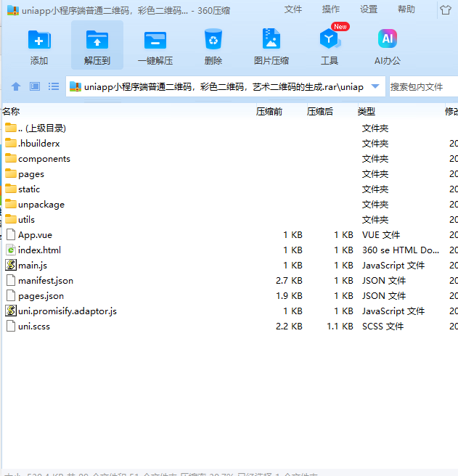The height and width of the screenshot is (476, 458).
Task: Click the 搜索包内文件 search field
Action: point(423,87)
